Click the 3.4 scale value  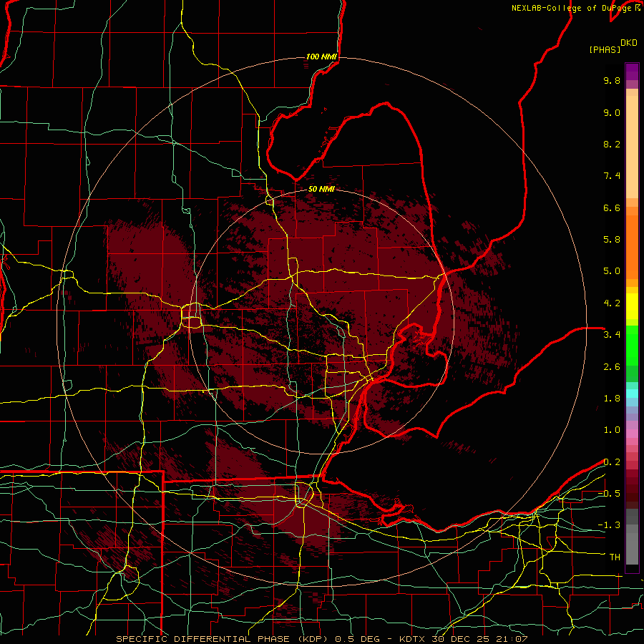point(612,335)
